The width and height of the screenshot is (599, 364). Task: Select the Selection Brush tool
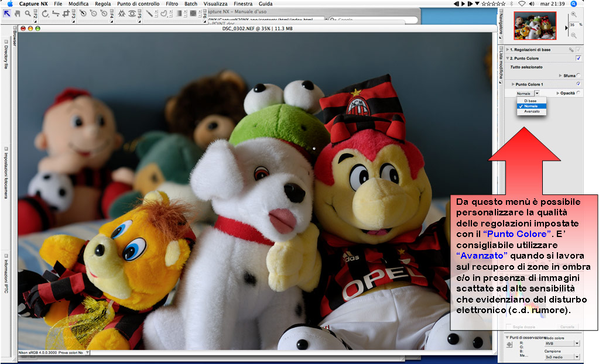pos(149,13)
